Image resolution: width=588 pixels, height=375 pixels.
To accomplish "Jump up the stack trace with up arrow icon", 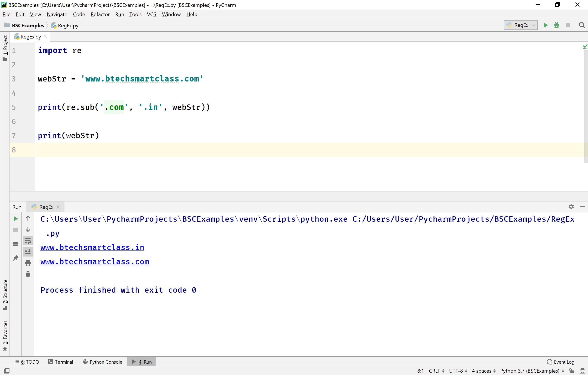I will coord(28,219).
